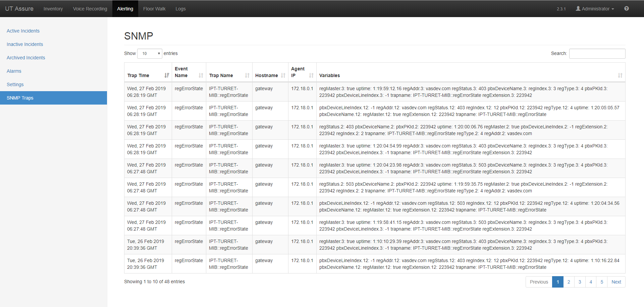Click the Previous page button
This screenshot has width=644, height=307.
[x=539, y=282]
